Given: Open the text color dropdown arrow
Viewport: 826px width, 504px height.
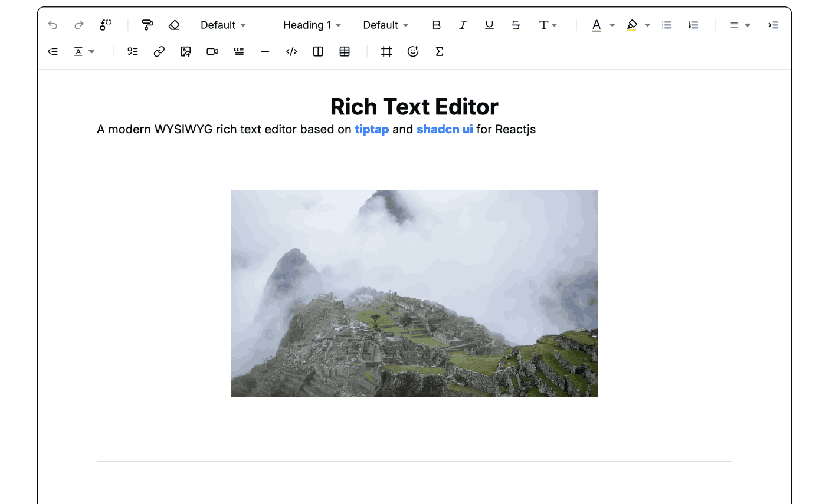Looking at the screenshot, I should 612,25.
